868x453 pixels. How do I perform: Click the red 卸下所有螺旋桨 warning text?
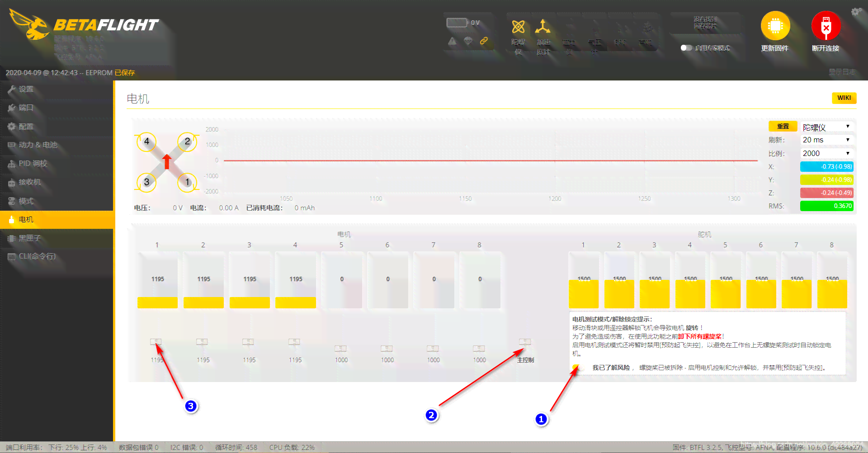coord(699,336)
